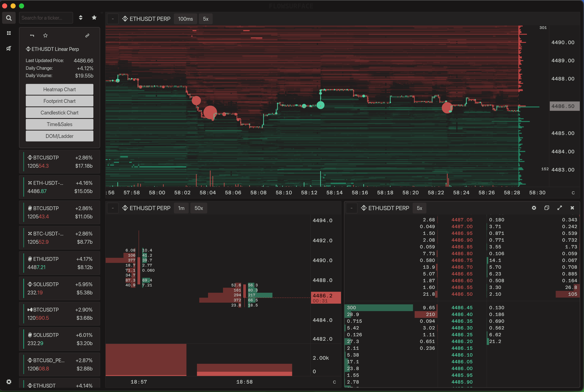Open DOM/Ladder panel
Viewport: 584px width, 392px height.
[60, 136]
